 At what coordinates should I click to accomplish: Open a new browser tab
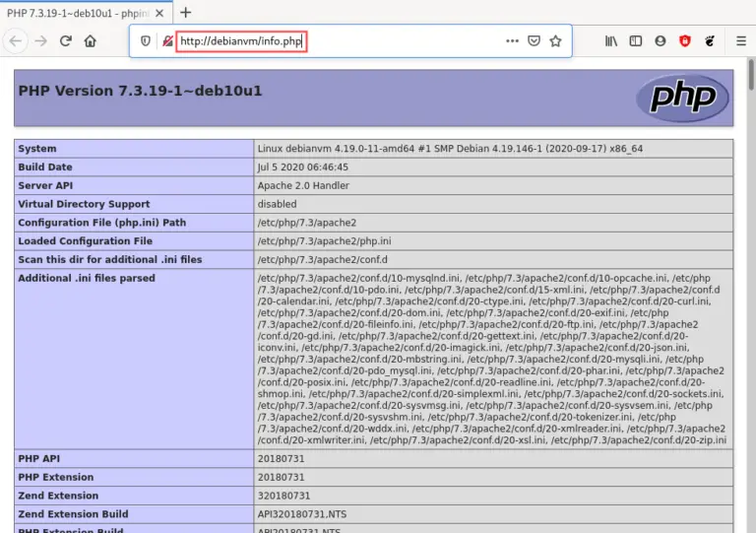tap(186, 13)
